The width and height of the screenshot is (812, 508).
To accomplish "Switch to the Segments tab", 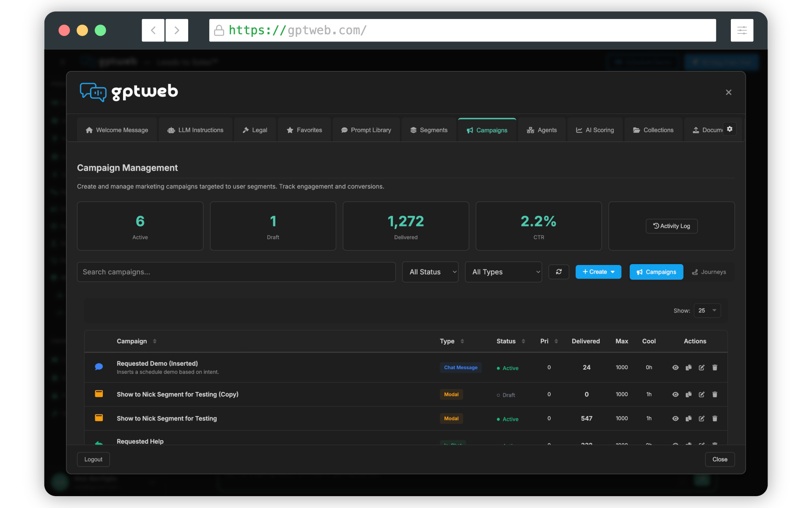I will pos(429,130).
